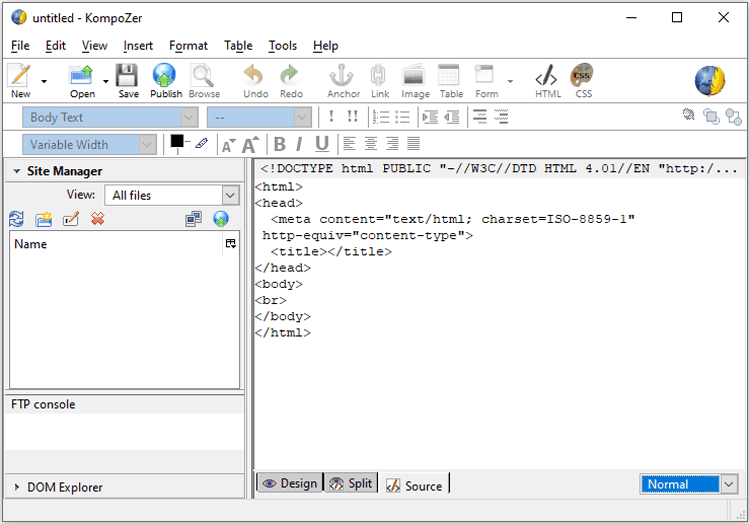Click Edit sites icon in Site Manager

(x=193, y=219)
